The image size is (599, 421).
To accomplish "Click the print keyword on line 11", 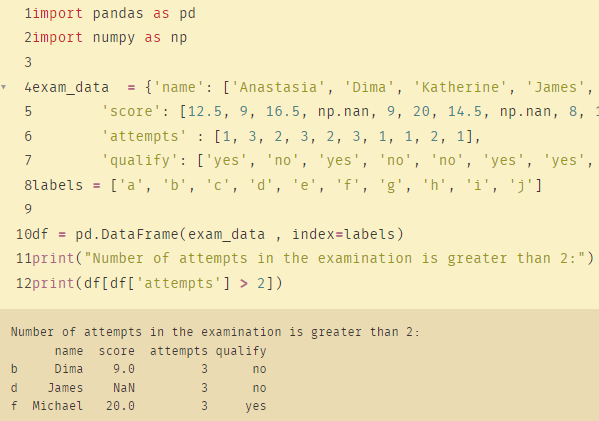I will pyautogui.click(x=53, y=258).
